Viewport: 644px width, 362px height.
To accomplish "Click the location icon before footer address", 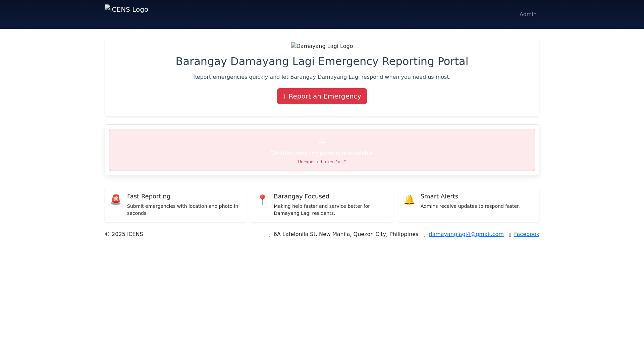I will 269,235.
